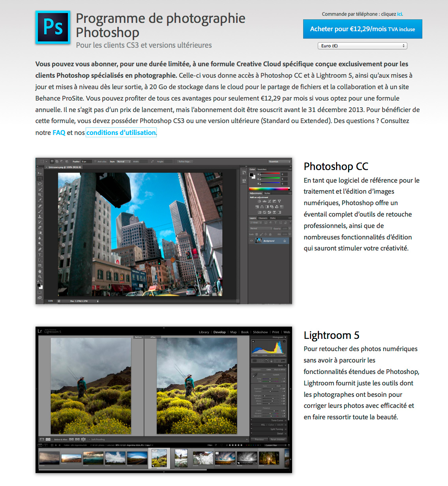
Task: Add a Vibrance adjustment in Photoshop Adjustments panel
Action: [x=279, y=201]
